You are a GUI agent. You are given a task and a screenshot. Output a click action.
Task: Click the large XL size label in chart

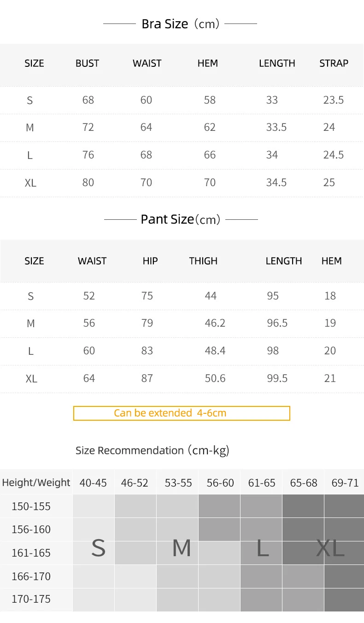pyautogui.click(x=330, y=548)
